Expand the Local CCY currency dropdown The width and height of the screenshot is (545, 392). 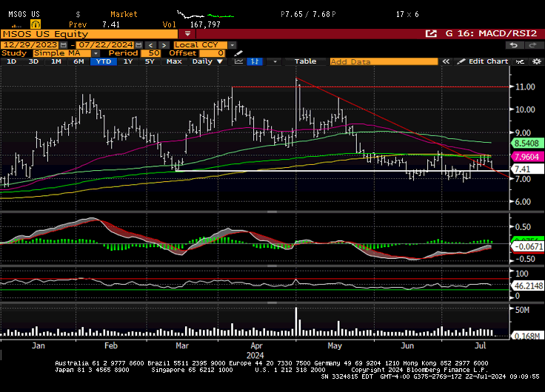(233, 45)
